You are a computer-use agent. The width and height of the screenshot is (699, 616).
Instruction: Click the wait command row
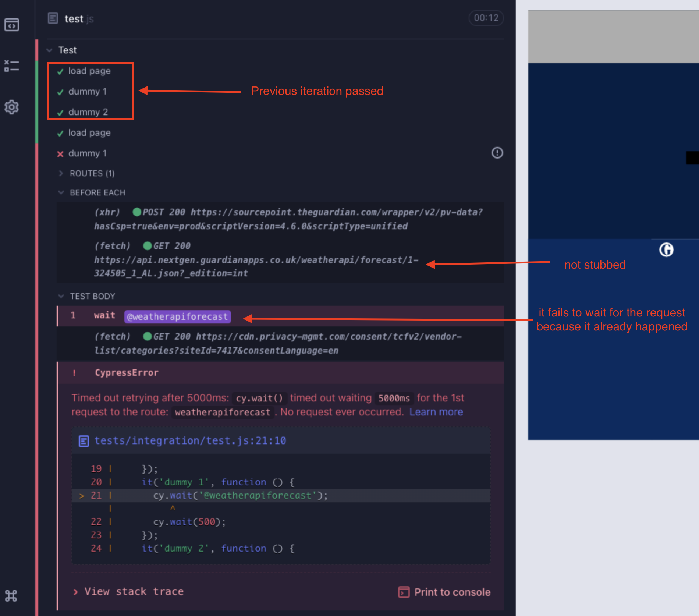pyautogui.click(x=280, y=316)
